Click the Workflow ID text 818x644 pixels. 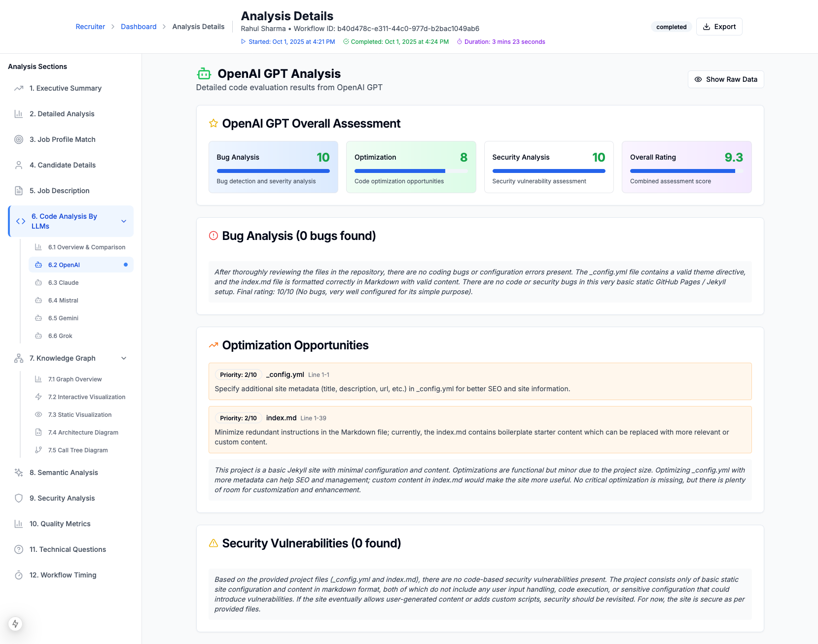tap(387, 29)
